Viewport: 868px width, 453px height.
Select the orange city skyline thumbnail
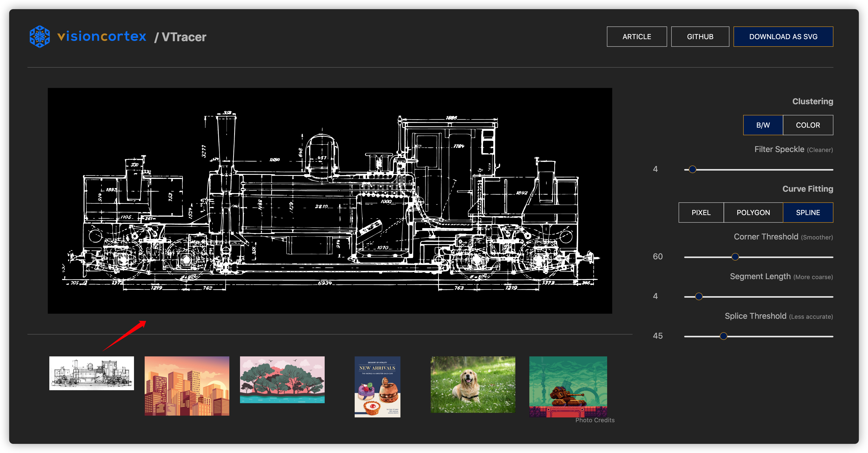[x=187, y=386]
